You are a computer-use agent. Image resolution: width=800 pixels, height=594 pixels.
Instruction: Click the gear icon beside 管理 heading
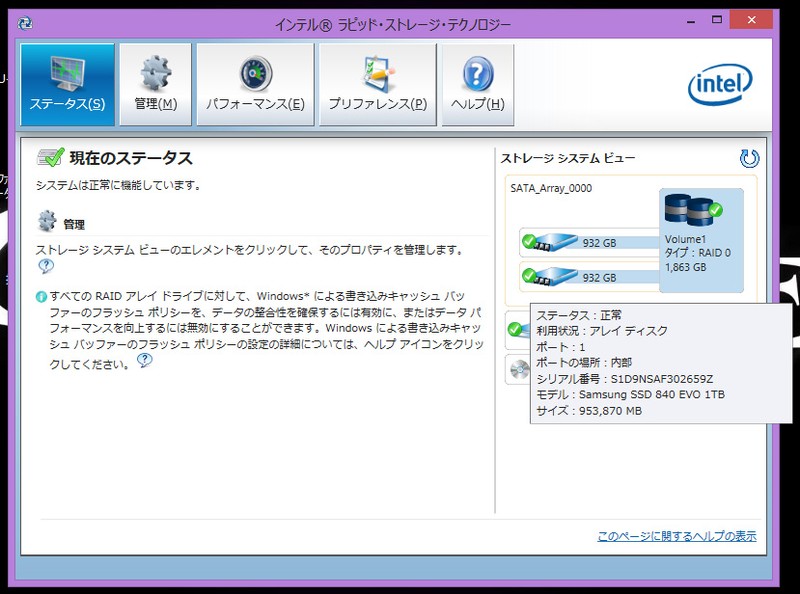47,221
